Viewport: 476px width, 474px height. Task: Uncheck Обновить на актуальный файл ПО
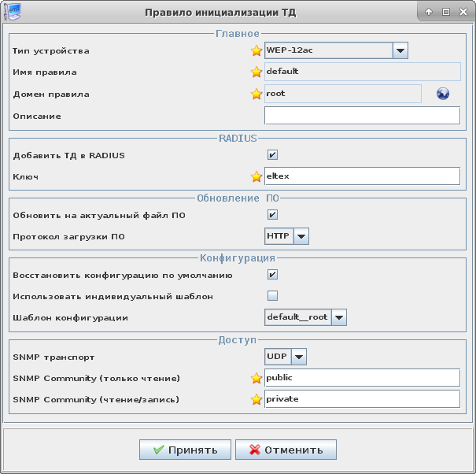(x=273, y=215)
